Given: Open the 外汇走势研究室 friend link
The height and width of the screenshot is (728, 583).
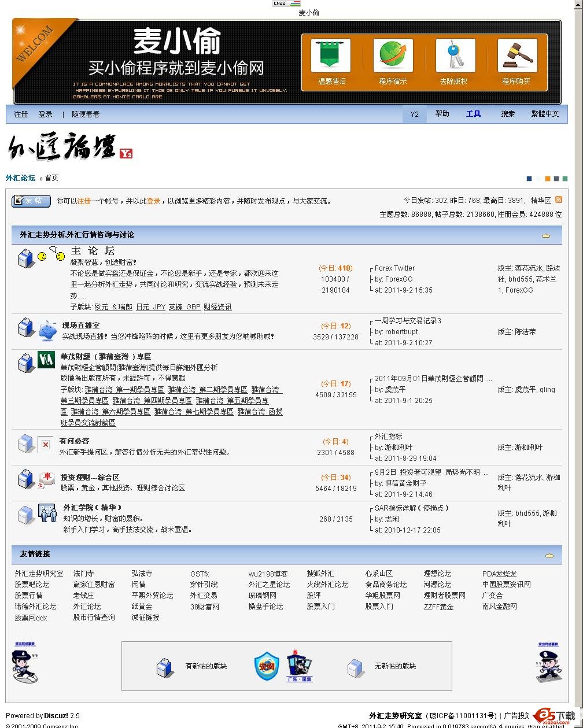Looking at the screenshot, I should [39, 574].
